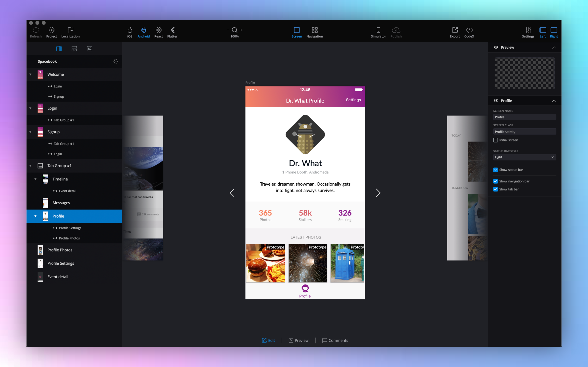This screenshot has width=588, height=367.
Task: Open Status Bar Style dropdown
Action: (525, 157)
